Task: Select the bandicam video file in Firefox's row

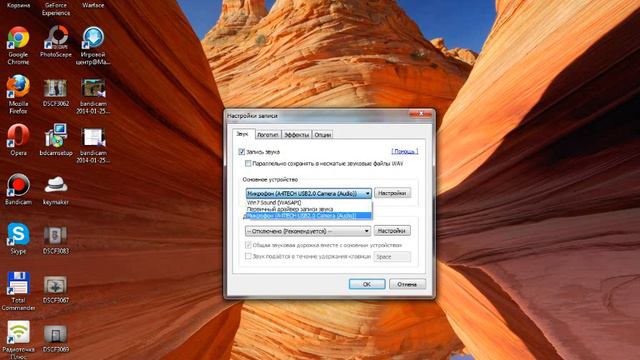Action: (x=93, y=96)
